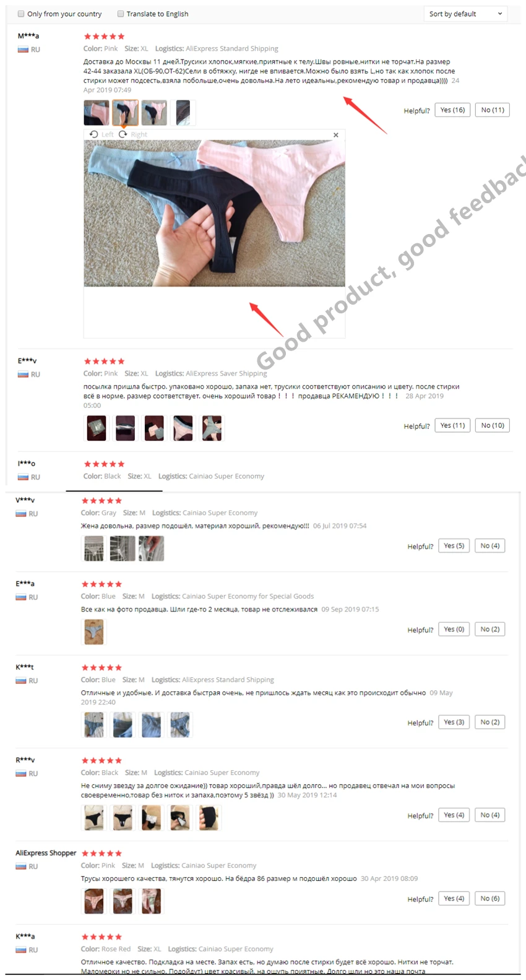This screenshot has height=980, width=526.
Task: Click the Russian flag under R***v
Action: point(21,773)
